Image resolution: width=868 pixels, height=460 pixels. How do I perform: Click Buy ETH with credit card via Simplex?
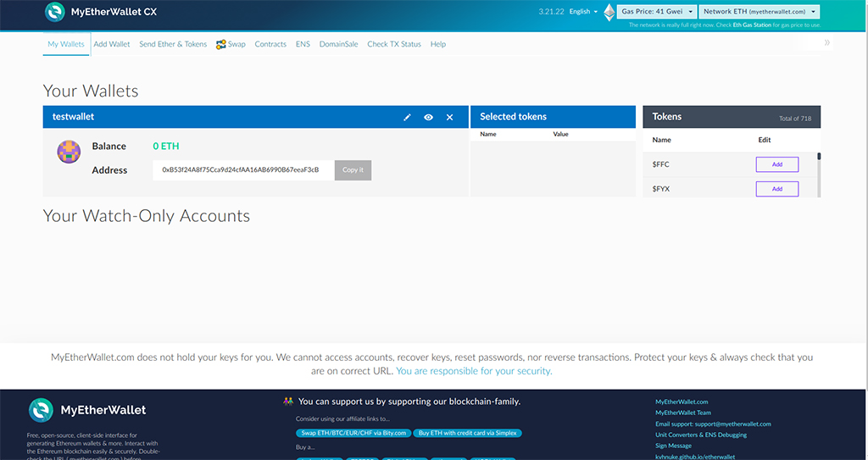coord(468,433)
